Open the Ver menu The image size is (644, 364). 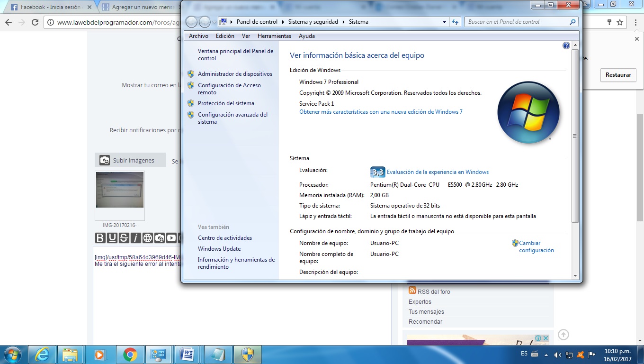(246, 36)
